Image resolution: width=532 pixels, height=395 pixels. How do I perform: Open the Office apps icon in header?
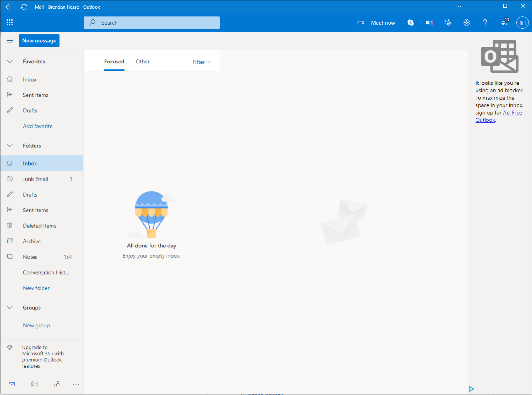click(x=429, y=23)
